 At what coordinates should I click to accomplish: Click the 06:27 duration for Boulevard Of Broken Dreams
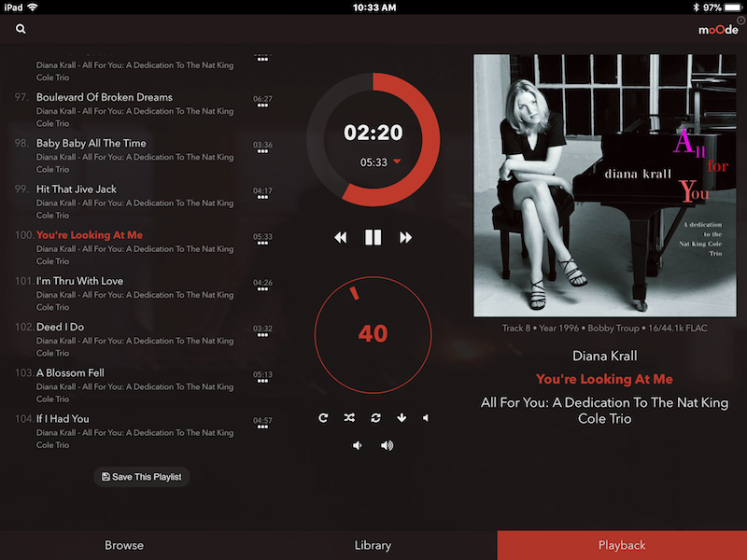tap(262, 99)
